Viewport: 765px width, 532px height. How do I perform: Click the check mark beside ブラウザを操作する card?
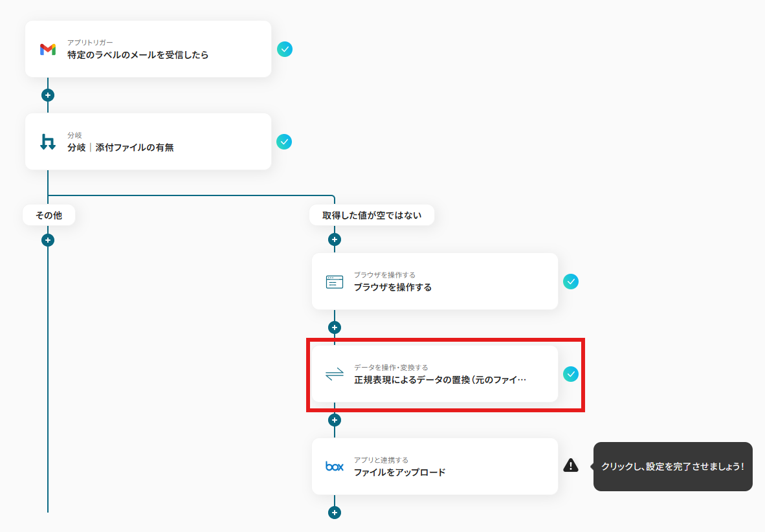[x=571, y=282]
